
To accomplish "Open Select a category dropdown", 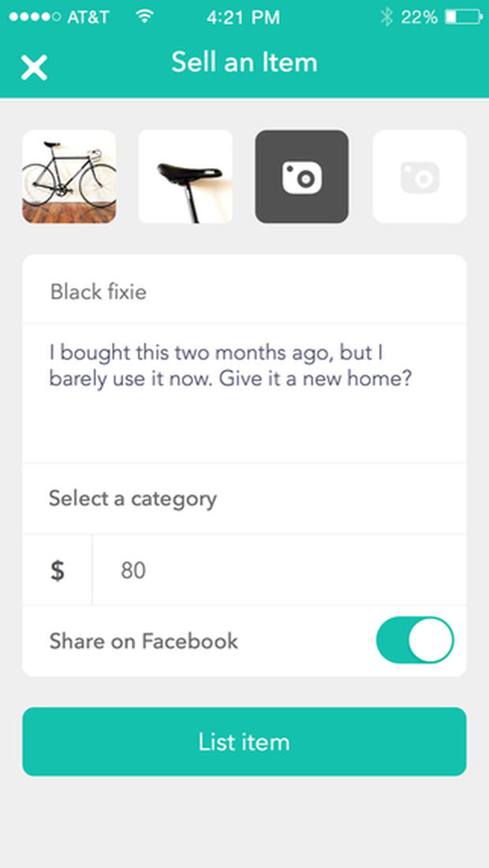I will click(x=244, y=498).
